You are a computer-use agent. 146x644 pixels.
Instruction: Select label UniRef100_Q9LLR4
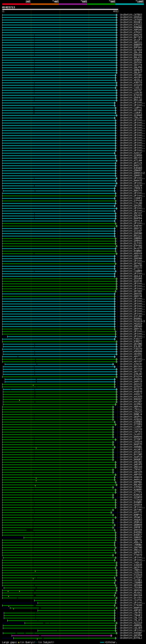click(131, 52)
